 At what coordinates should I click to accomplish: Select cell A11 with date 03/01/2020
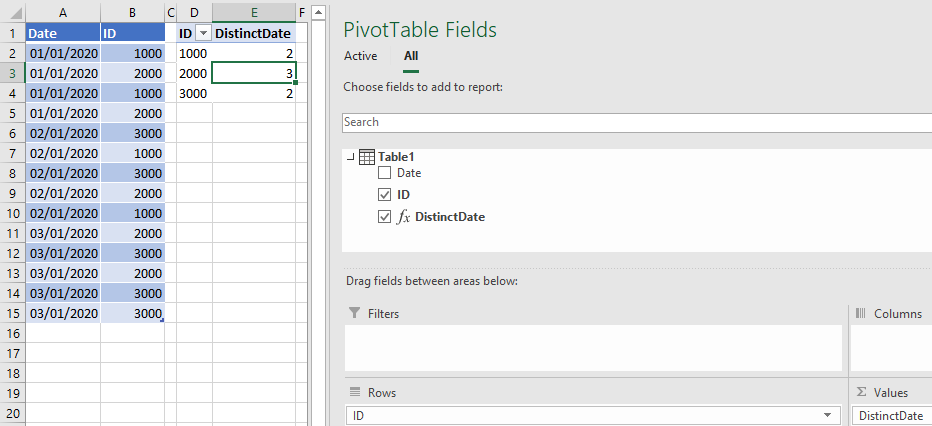pos(63,233)
